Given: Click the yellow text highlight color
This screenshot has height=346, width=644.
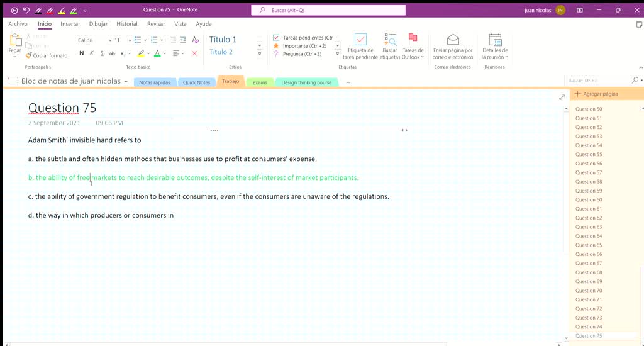Looking at the screenshot, I should click(x=141, y=53).
